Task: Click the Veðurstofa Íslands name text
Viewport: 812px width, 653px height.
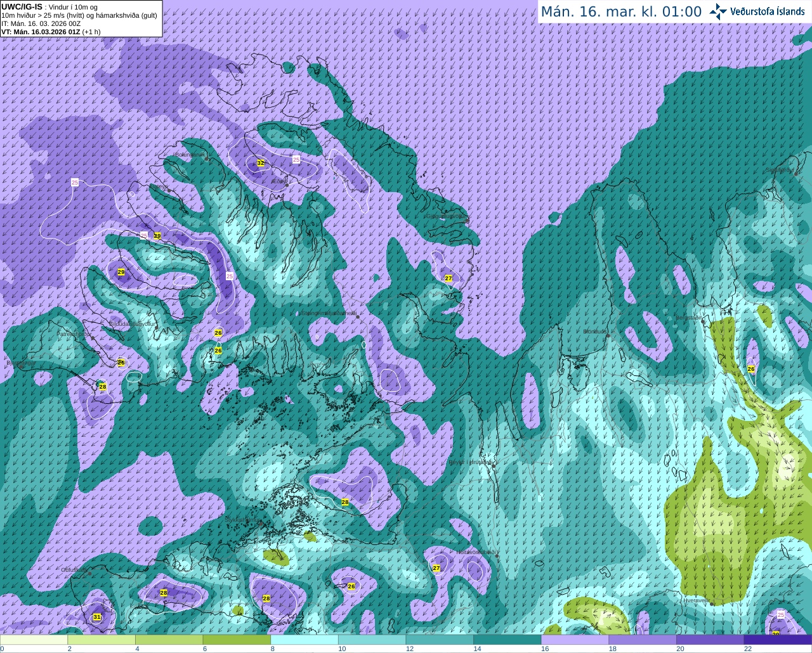Action: pos(768,11)
